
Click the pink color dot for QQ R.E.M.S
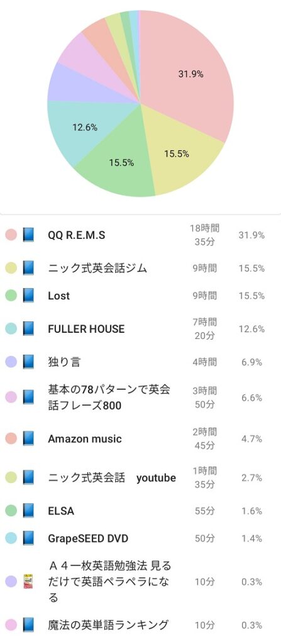click(11, 235)
